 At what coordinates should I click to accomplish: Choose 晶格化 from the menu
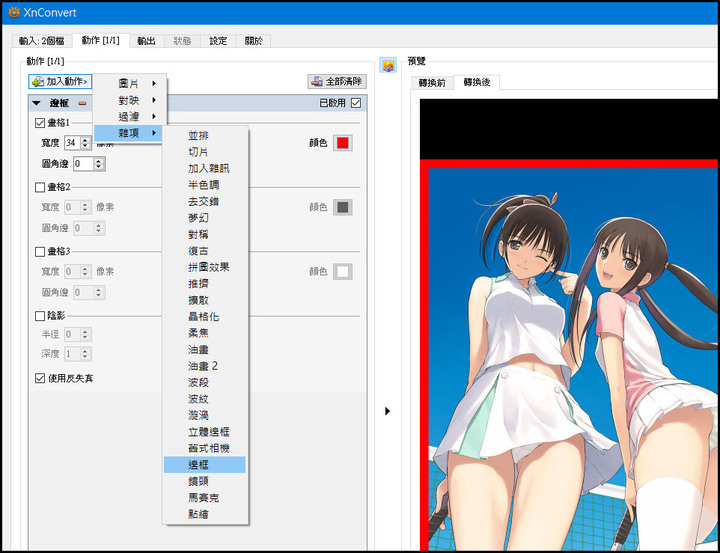tap(205, 317)
